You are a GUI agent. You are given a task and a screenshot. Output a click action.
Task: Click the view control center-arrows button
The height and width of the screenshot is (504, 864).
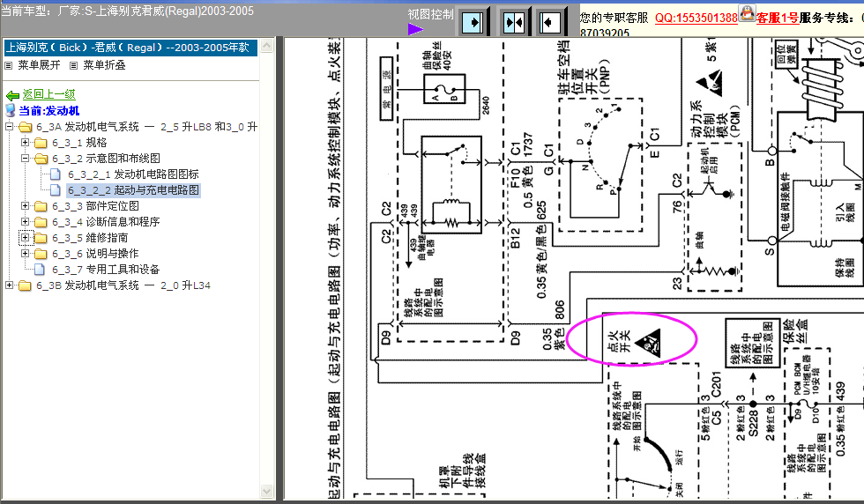515,22
